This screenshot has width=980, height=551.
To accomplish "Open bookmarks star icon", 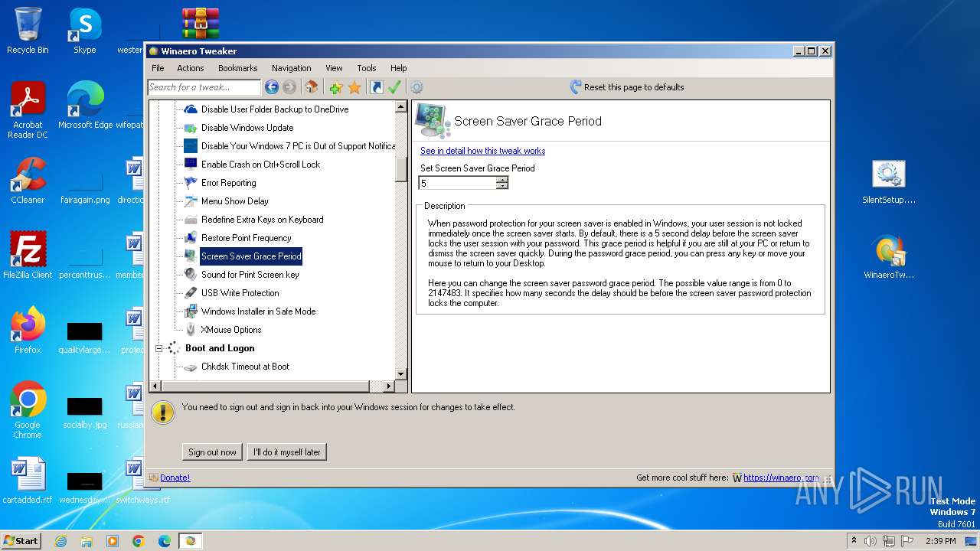I will (354, 87).
